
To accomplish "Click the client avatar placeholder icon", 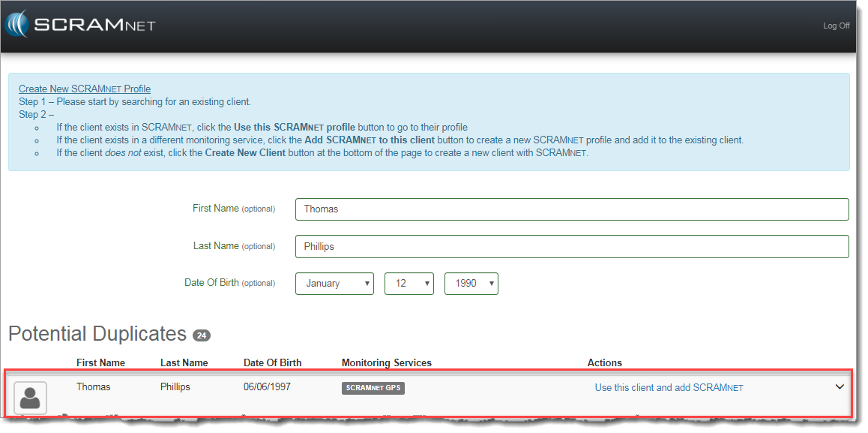I will [30, 398].
